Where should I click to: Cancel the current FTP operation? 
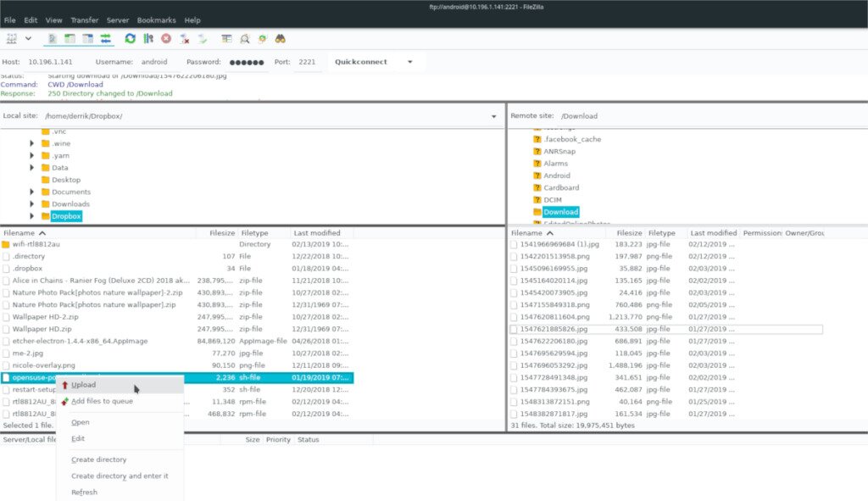coord(165,38)
